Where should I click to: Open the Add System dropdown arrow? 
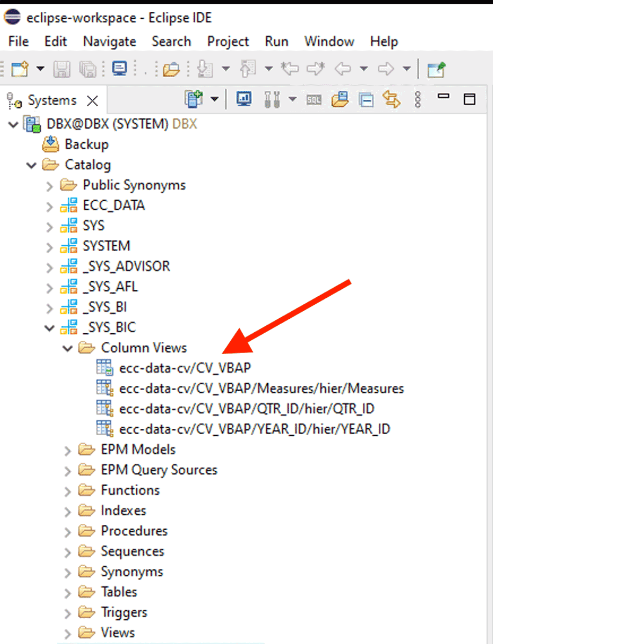tap(214, 99)
